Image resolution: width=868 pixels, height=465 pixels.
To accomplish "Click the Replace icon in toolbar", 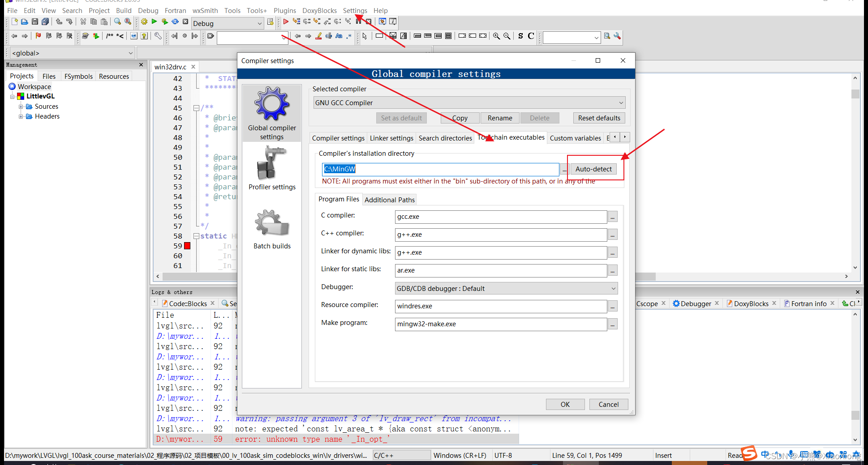I will tap(128, 21).
